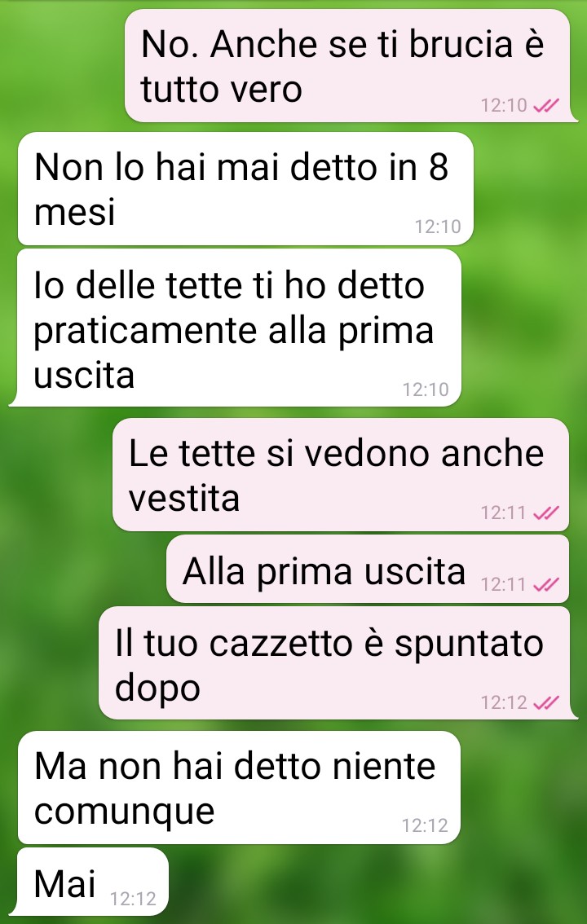587x924 pixels.
Task: Tap the read checkmarks on the 'dopo' message
Action: pyautogui.click(x=545, y=702)
